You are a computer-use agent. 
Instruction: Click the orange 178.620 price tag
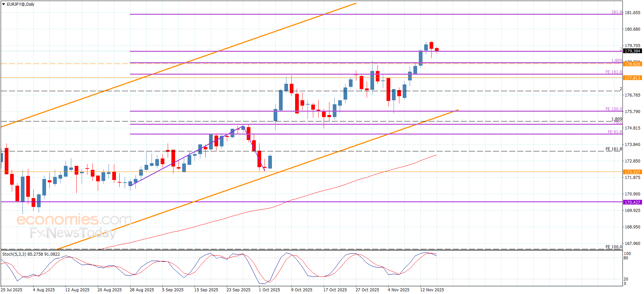[632, 64]
